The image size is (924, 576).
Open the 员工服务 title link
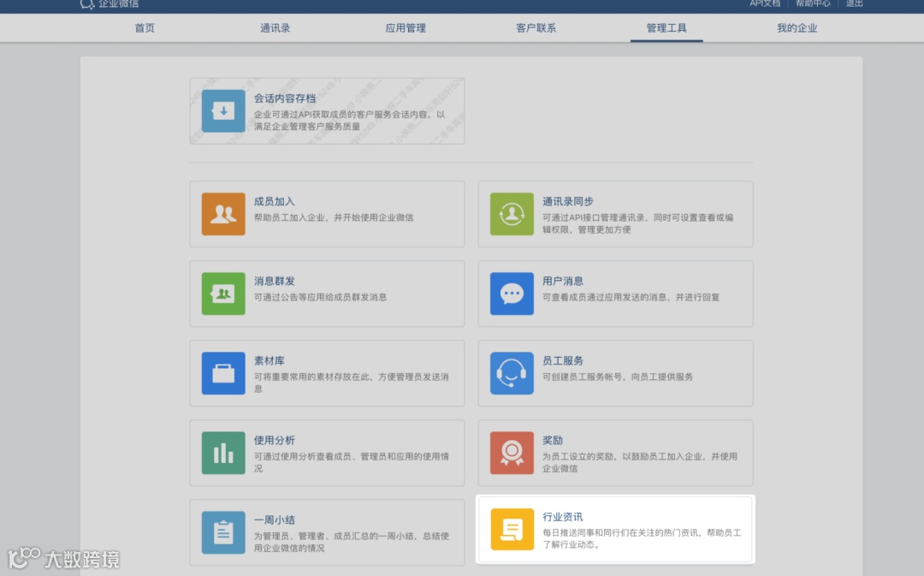click(563, 361)
